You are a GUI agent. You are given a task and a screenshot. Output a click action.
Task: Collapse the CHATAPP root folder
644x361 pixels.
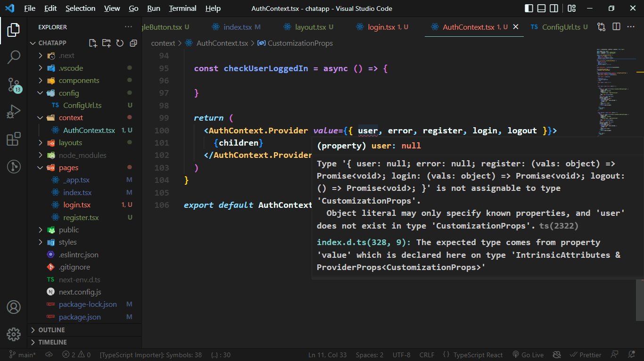pos(33,43)
